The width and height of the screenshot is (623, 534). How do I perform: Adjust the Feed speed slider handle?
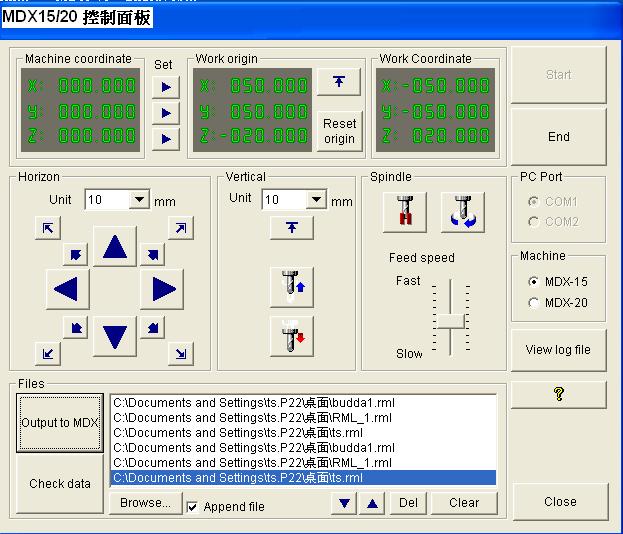click(x=451, y=321)
